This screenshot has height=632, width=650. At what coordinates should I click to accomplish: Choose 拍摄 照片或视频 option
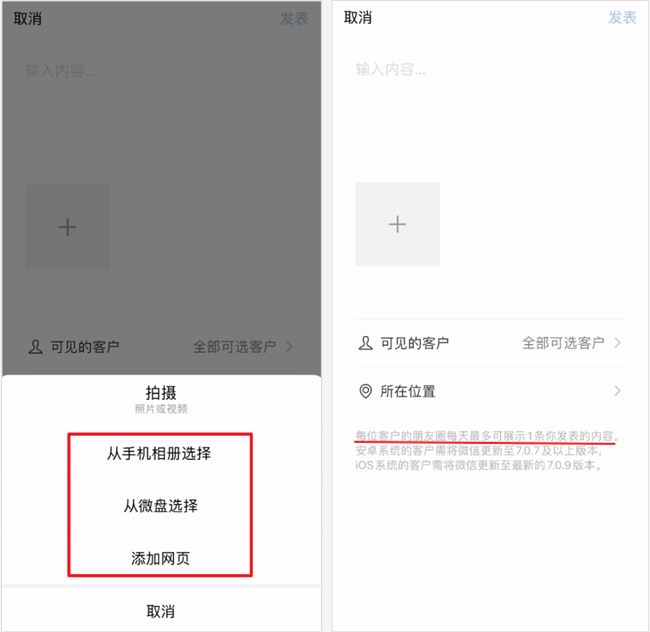(x=161, y=399)
